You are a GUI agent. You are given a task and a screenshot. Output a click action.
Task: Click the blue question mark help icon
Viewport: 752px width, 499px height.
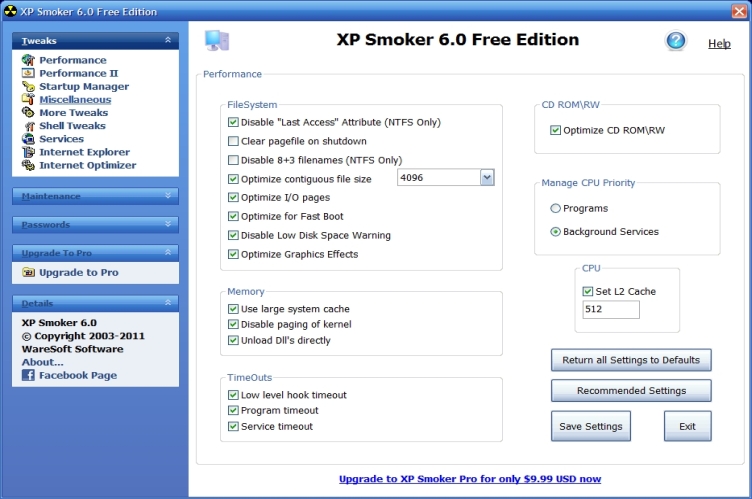[x=676, y=41]
